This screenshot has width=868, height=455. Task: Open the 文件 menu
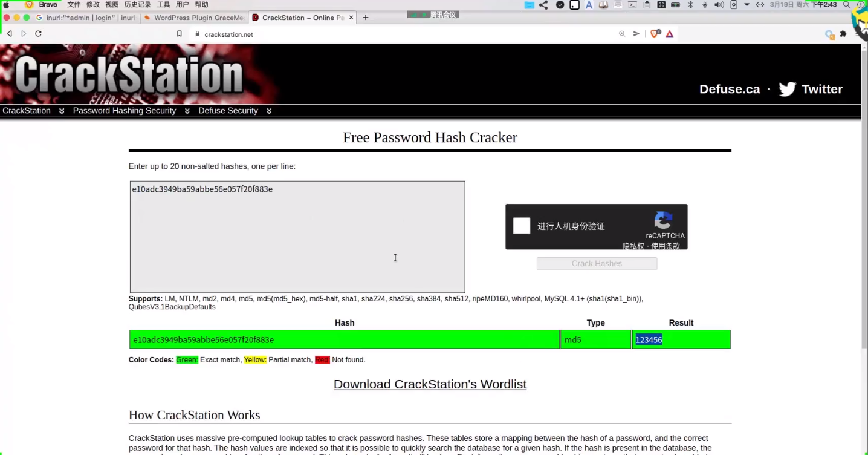click(74, 5)
